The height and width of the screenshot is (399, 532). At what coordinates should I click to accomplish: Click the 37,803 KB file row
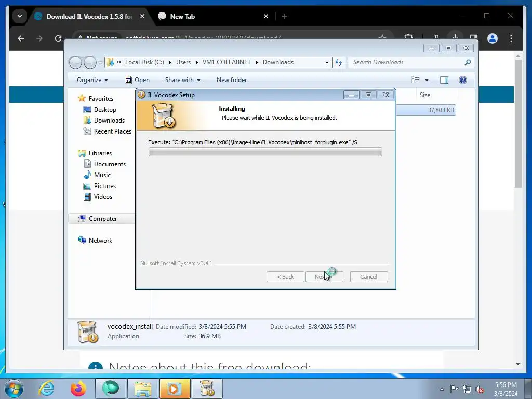pyautogui.click(x=426, y=110)
